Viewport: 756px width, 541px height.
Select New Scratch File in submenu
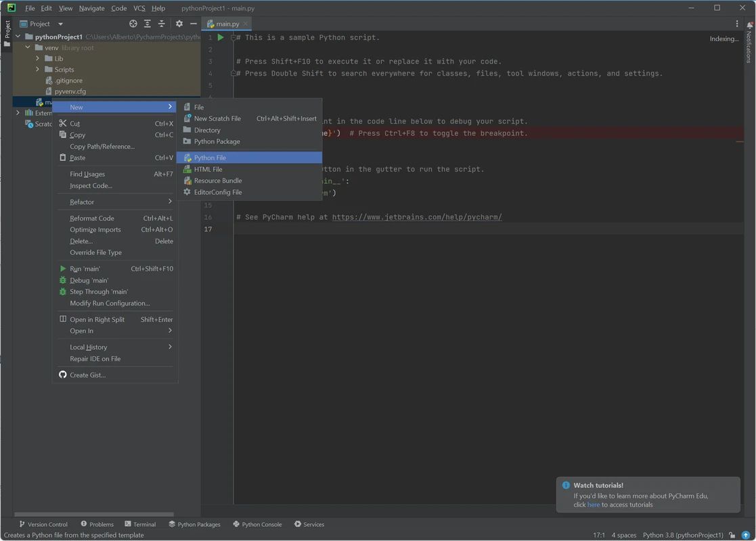(x=249, y=118)
